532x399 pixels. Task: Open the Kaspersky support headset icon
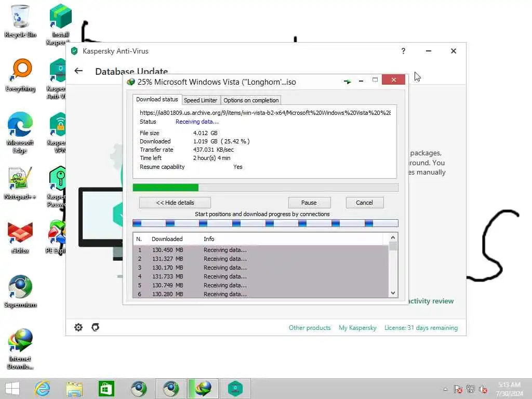(x=96, y=327)
